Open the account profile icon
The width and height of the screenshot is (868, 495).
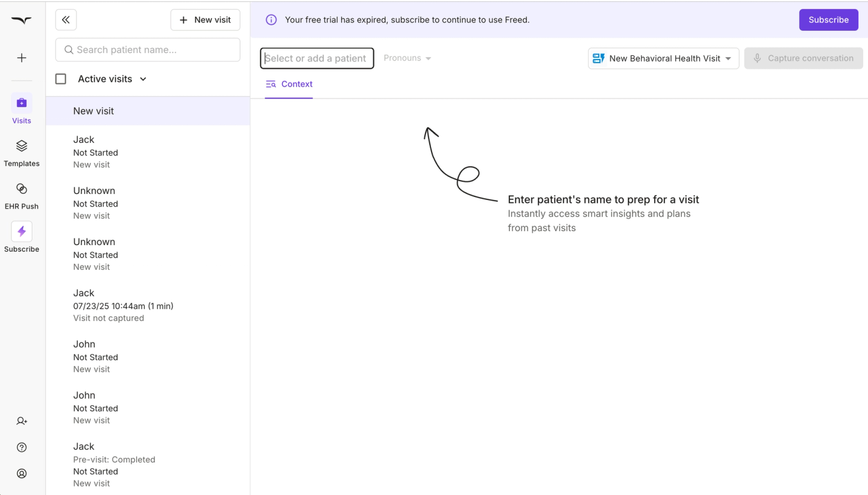(x=22, y=473)
